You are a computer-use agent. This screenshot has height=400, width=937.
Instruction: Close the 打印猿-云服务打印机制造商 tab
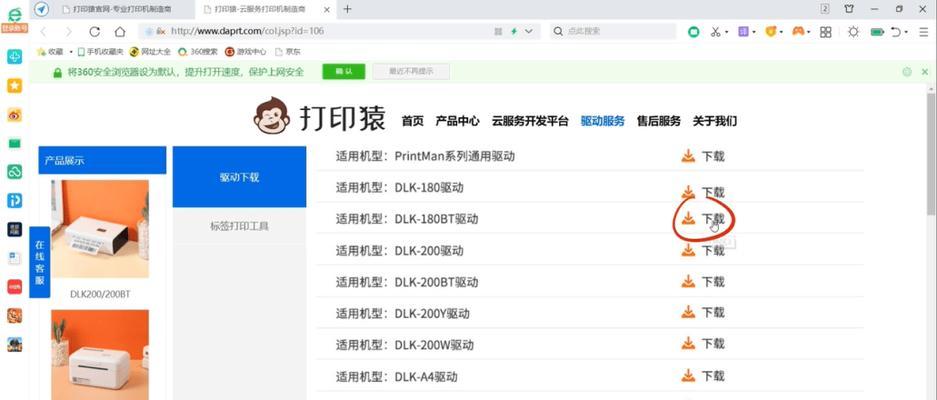click(329, 9)
